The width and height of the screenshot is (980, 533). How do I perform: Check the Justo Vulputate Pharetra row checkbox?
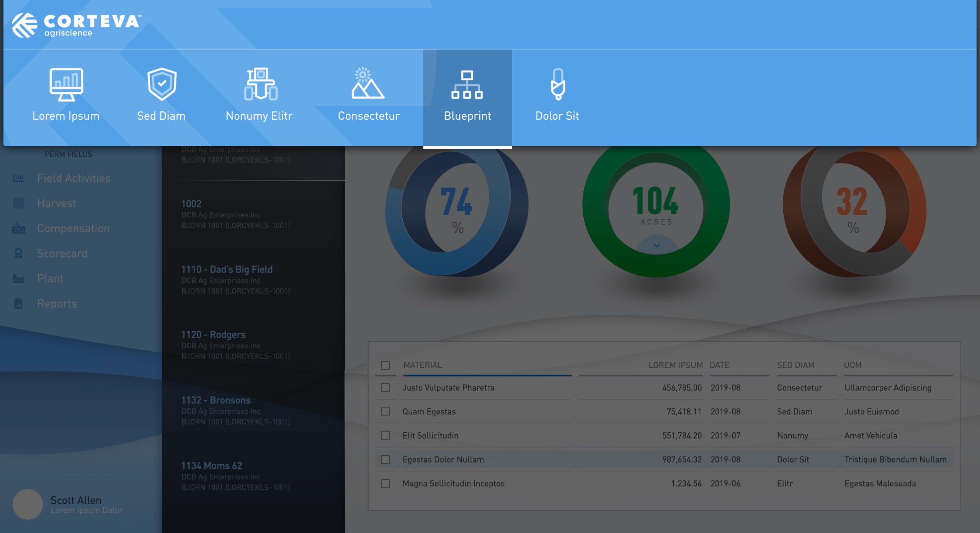(385, 388)
